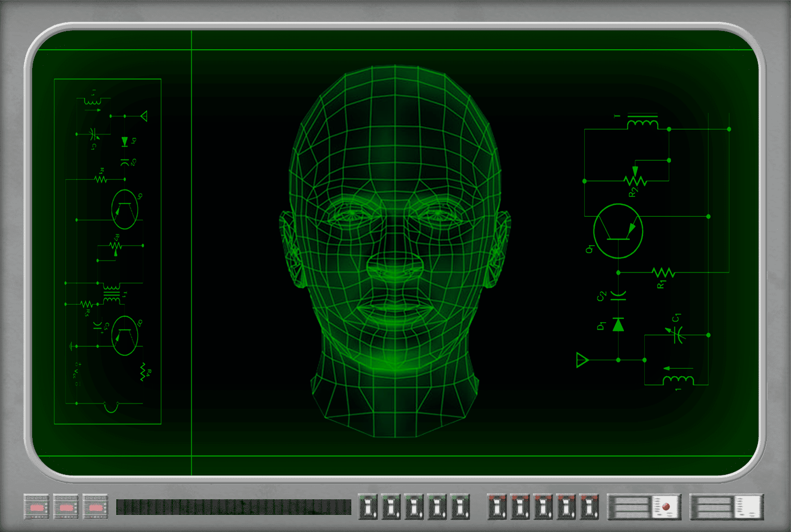This screenshot has height=532, width=791.
Task: Click the dark readout strip on bottom bar
Action: pos(233,507)
